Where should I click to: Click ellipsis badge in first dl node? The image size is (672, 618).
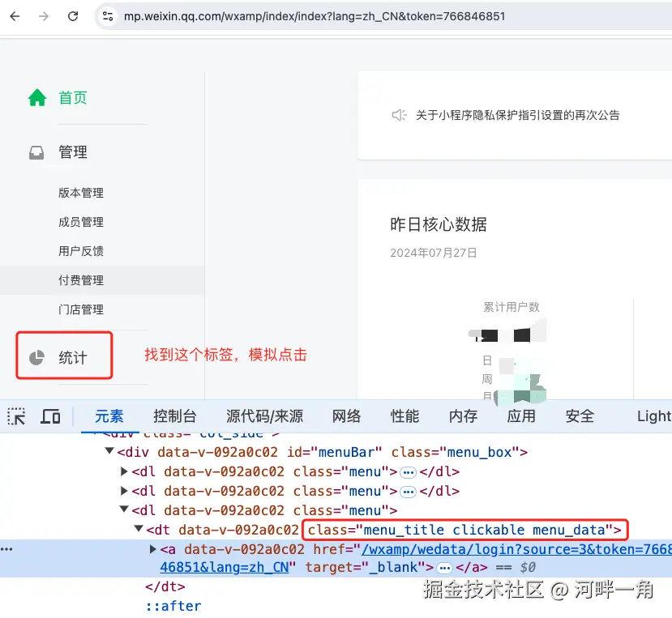pyautogui.click(x=408, y=472)
